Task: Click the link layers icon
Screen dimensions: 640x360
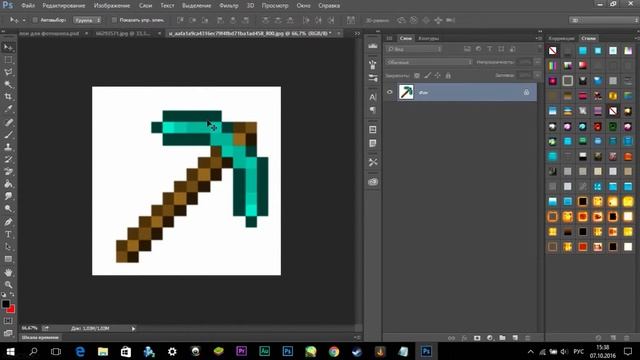Action: pos(451,338)
